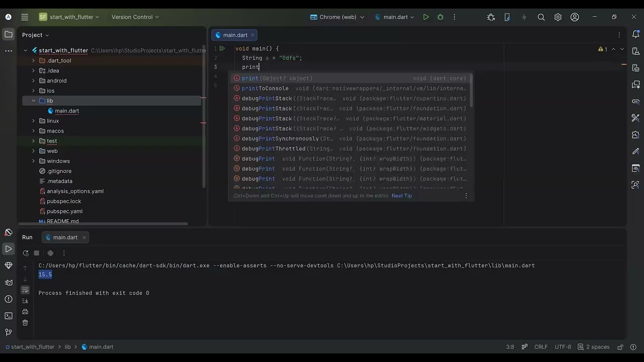Toggle read-only lock in status bar
This screenshot has height=362, width=644.
tap(620, 347)
